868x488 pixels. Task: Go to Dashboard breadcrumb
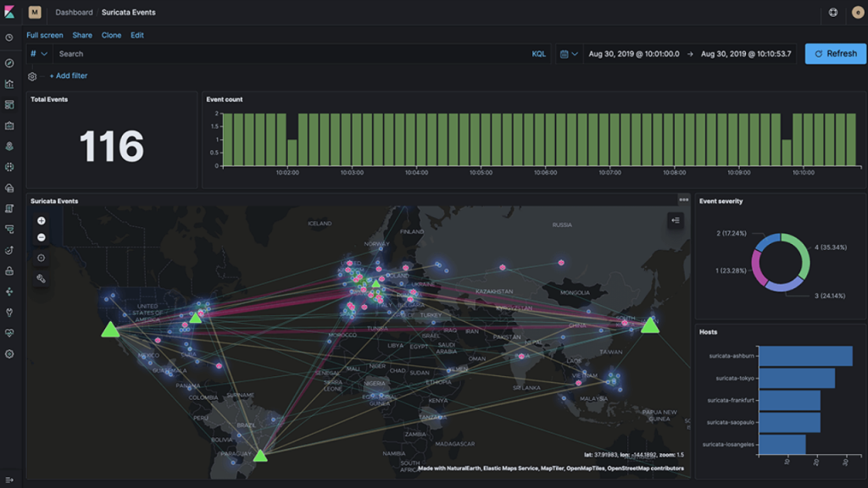[75, 12]
